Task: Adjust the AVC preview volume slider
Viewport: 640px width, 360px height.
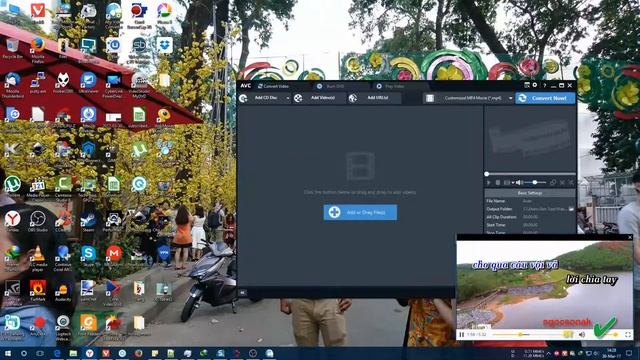Action: [x=535, y=182]
